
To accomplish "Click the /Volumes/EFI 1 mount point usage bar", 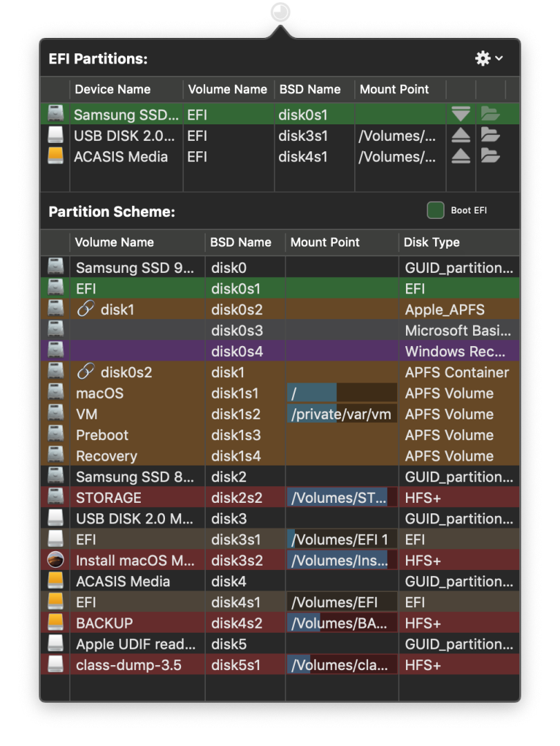I will coord(342,539).
